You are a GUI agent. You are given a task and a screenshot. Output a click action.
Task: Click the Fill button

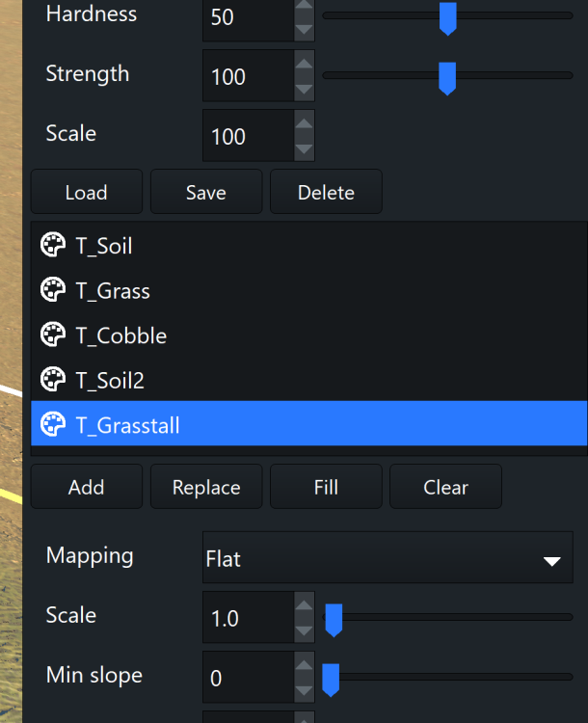pyautogui.click(x=326, y=487)
